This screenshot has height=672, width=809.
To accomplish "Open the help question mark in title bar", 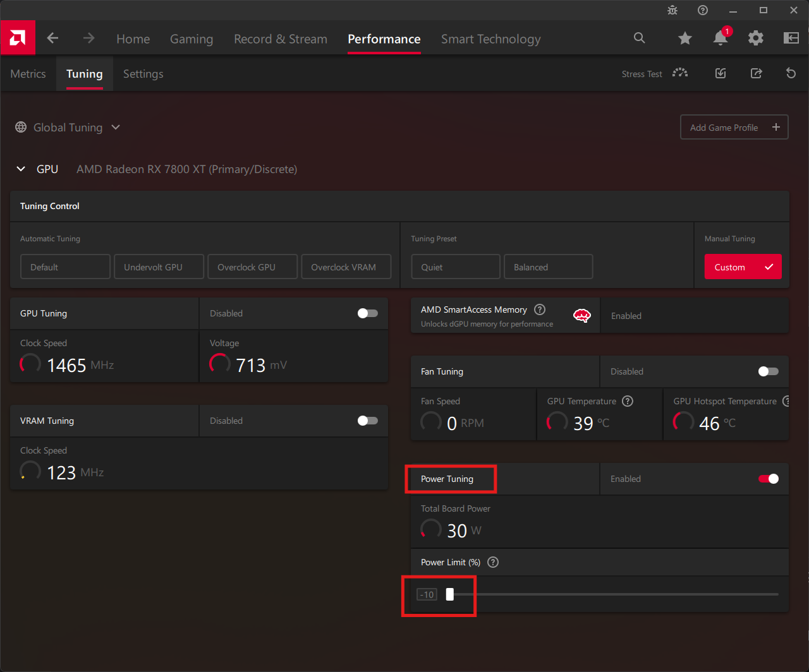I will point(703,10).
